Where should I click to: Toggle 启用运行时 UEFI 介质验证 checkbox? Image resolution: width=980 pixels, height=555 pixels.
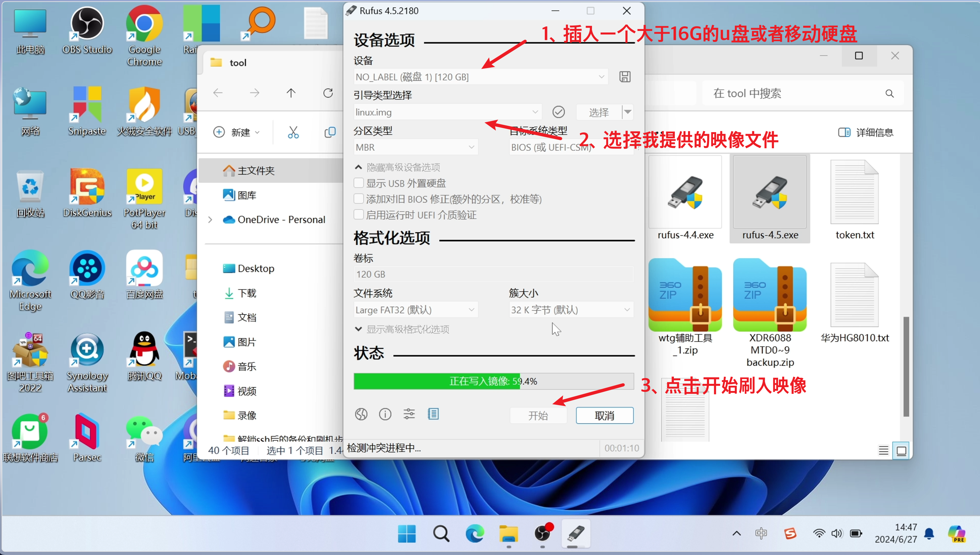click(x=359, y=215)
